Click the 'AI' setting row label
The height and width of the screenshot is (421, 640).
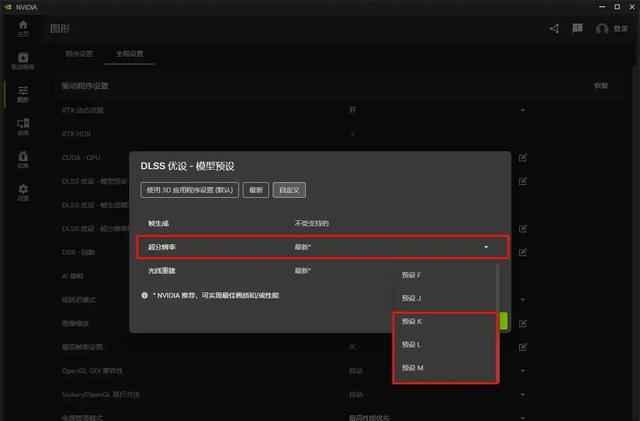coord(73,276)
